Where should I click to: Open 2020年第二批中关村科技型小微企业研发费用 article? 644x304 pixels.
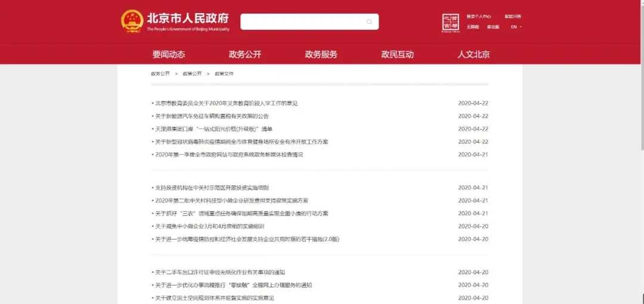coord(231,200)
